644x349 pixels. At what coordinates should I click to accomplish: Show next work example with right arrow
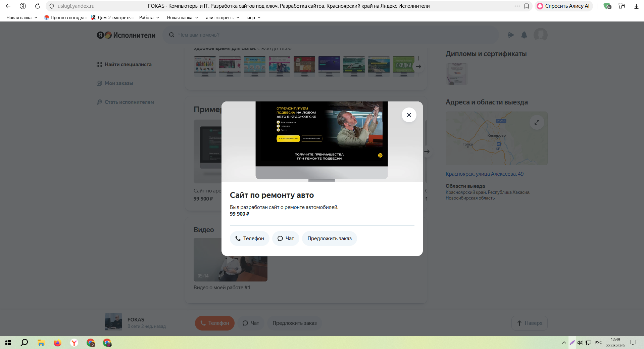coord(427,151)
